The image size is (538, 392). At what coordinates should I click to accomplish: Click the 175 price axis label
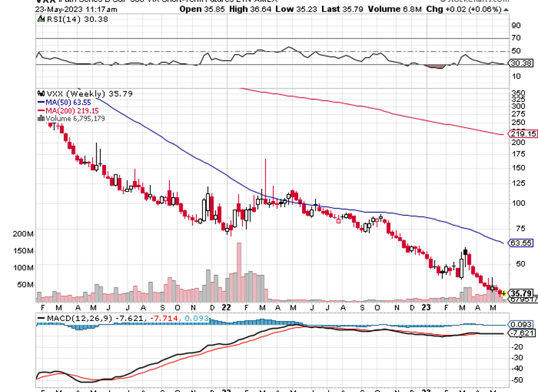(x=518, y=154)
